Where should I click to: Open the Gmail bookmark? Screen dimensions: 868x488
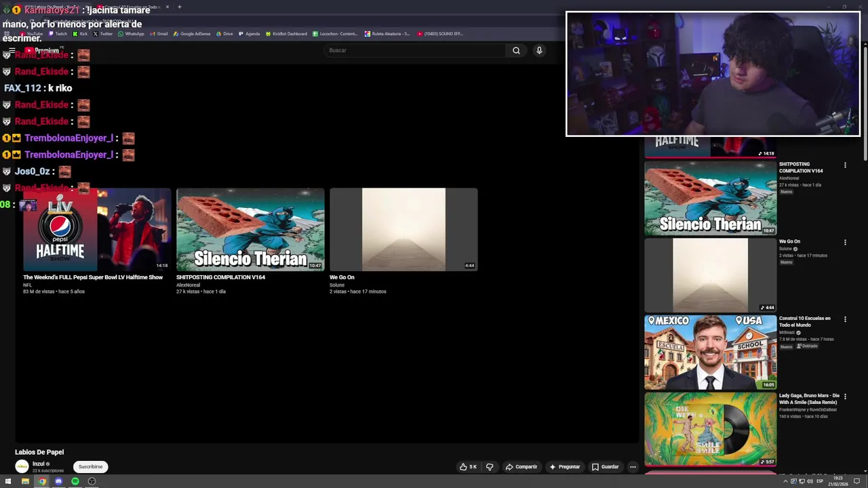pyautogui.click(x=159, y=34)
